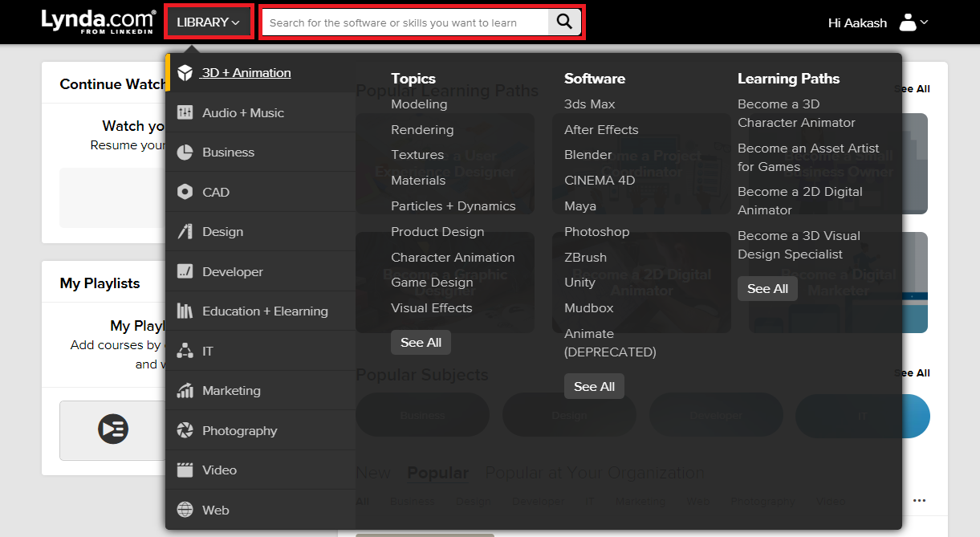Click the 3D + Animation cube icon

[185, 73]
